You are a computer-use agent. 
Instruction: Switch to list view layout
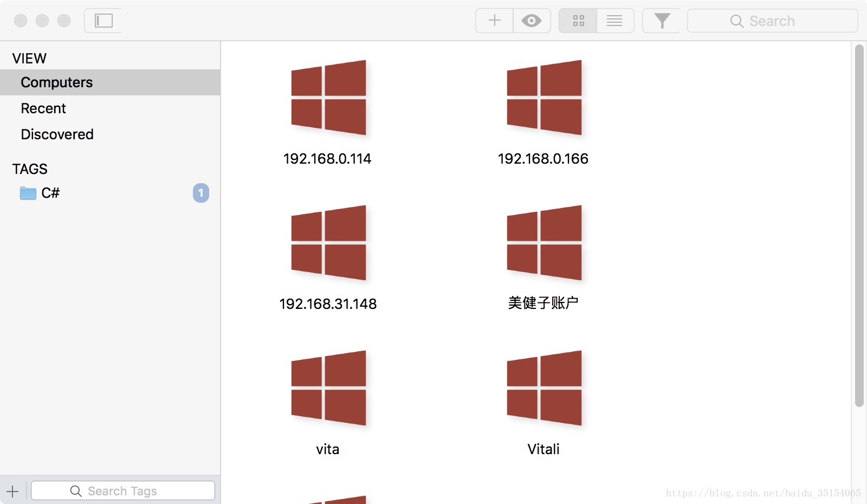(x=615, y=21)
